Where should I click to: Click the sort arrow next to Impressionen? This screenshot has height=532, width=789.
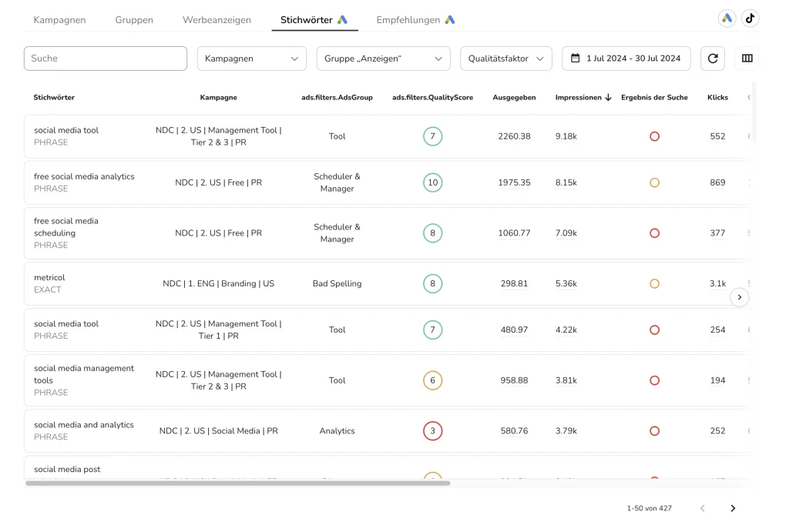pyautogui.click(x=608, y=98)
